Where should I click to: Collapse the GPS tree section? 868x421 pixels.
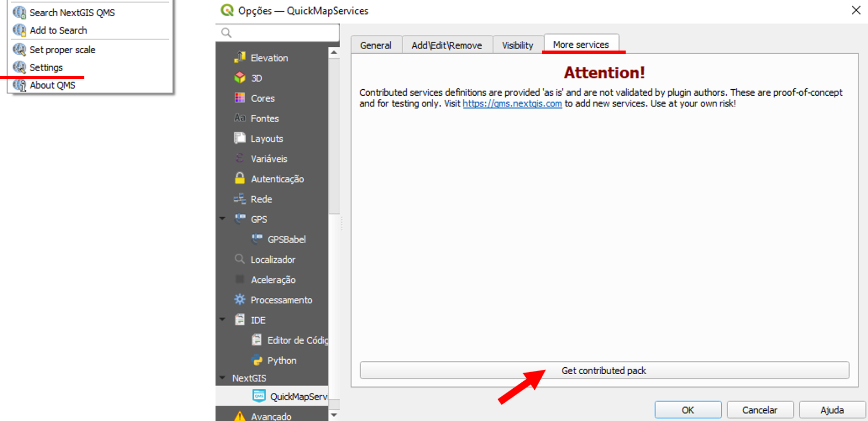[x=223, y=219]
